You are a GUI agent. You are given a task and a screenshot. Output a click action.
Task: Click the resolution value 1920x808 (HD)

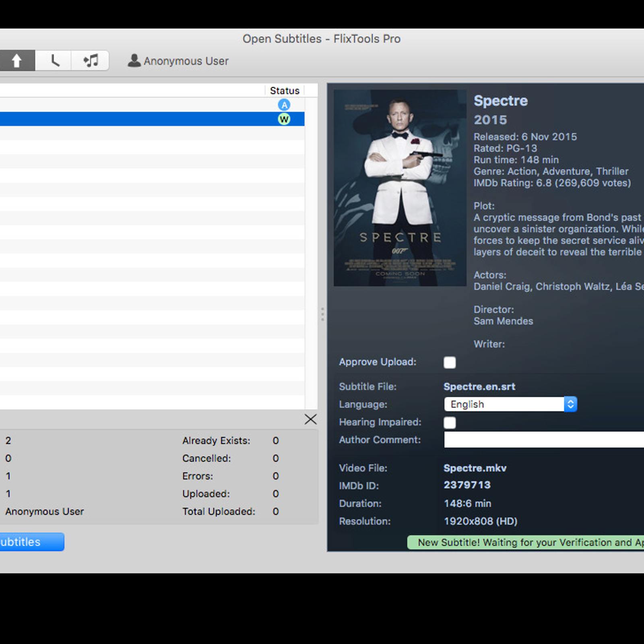tap(480, 521)
